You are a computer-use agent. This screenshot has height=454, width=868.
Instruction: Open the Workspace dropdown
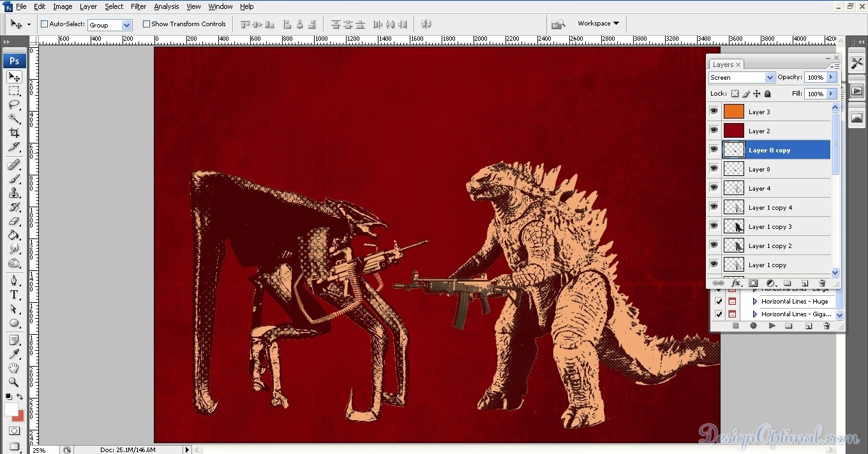(598, 24)
